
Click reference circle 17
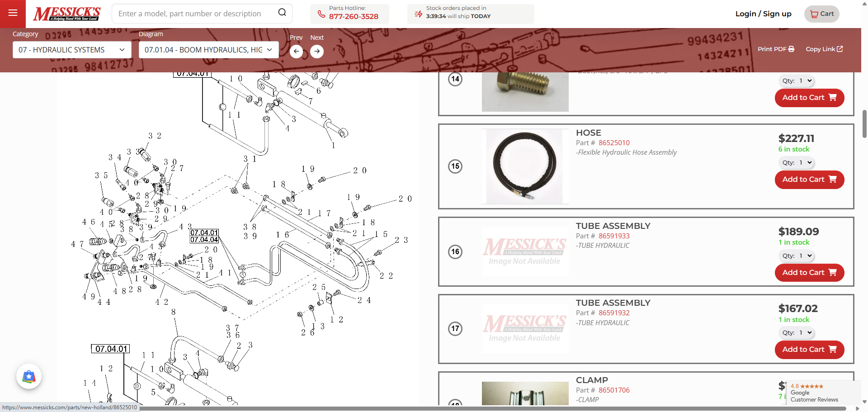point(455,328)
